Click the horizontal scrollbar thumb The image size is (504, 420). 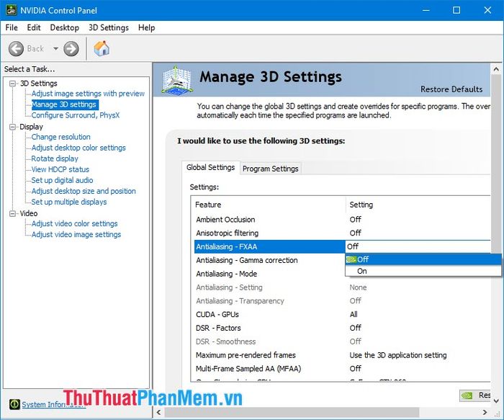coord(292,412)
